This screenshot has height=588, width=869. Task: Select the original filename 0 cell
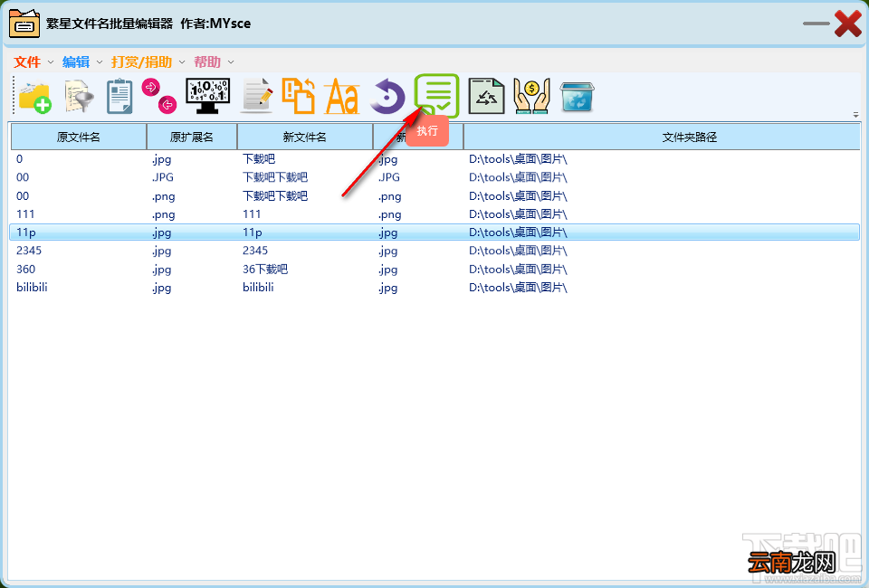(x=19, y=159)
